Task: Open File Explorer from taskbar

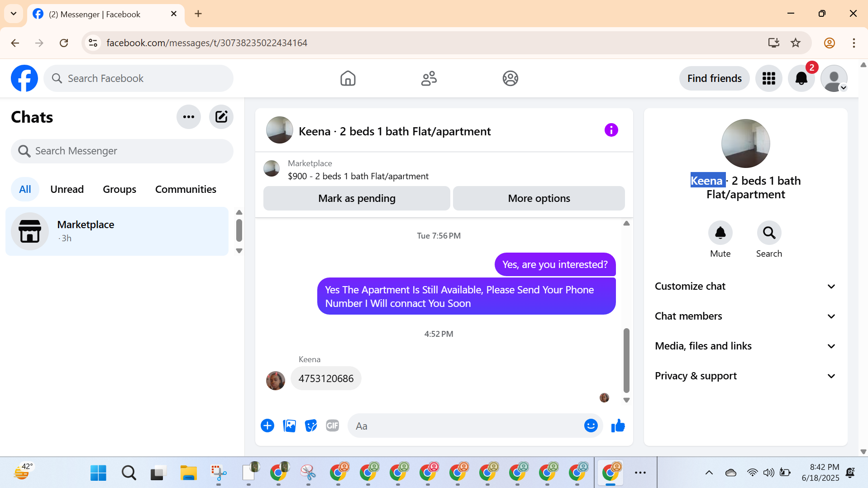Action: 188,473
